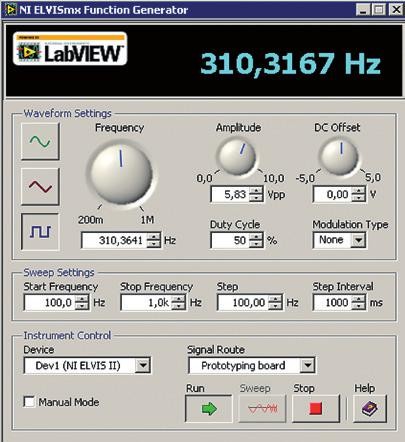Click the -5,0 offset scale label
Image resolution: width=405 pixels, height=442 pixels.
(x=305, y=179)
